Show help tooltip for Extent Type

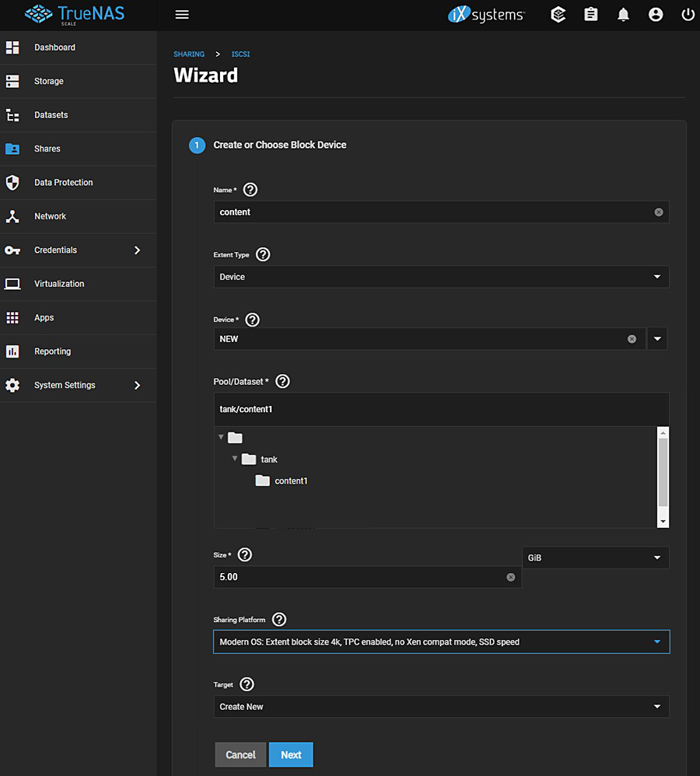point(263,254)
